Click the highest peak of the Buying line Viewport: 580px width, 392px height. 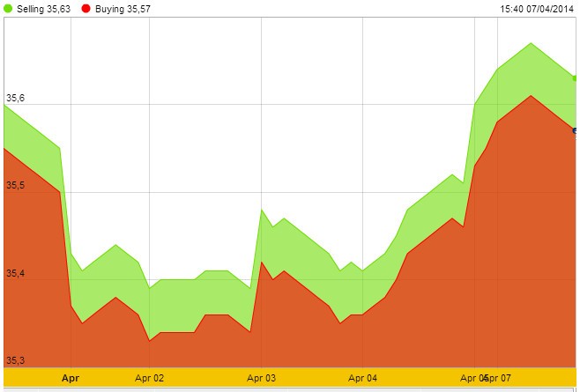[531, 95]
